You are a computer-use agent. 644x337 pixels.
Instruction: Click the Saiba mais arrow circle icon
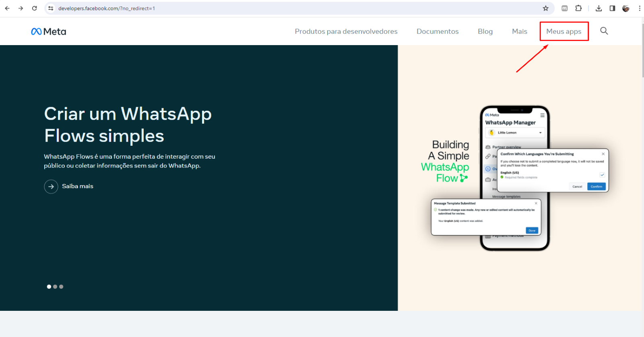[x=51, y=186]
